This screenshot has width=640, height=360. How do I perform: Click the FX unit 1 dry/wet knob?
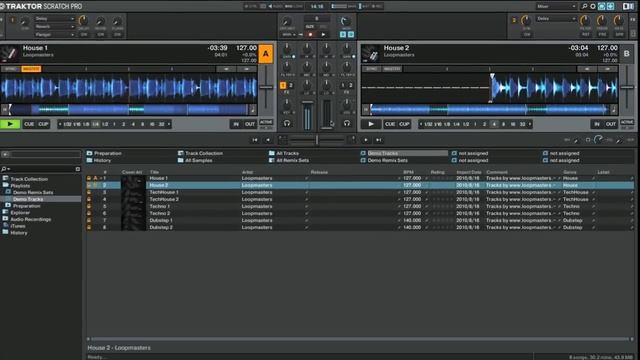(24, 21)
